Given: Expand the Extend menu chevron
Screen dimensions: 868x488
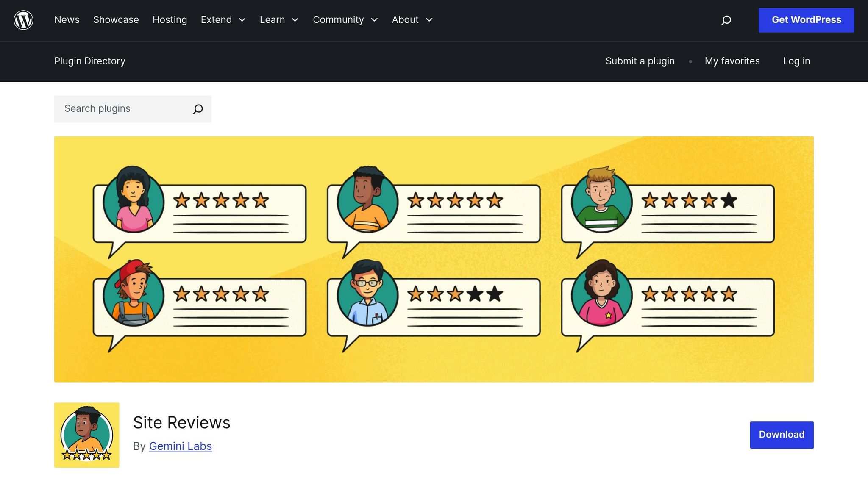Looking at the screenshot, I should coord(242,20).
